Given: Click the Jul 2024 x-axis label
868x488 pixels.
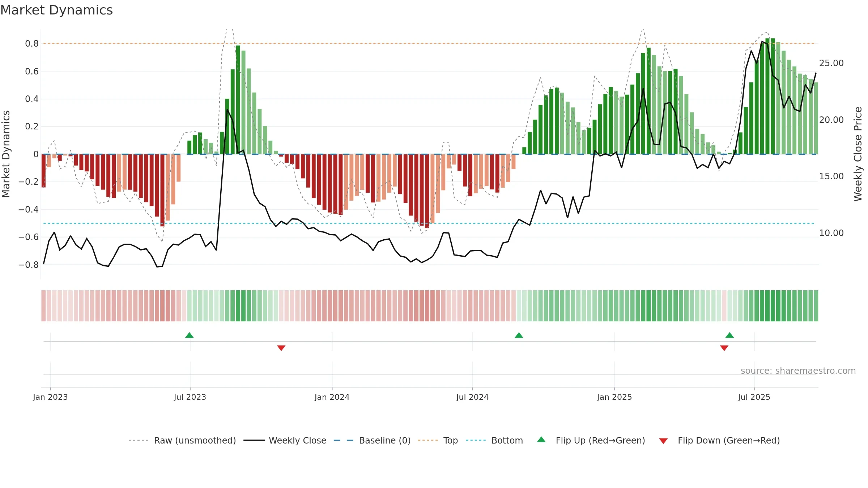Looking at the screenshot, I should tap(472, 397).
